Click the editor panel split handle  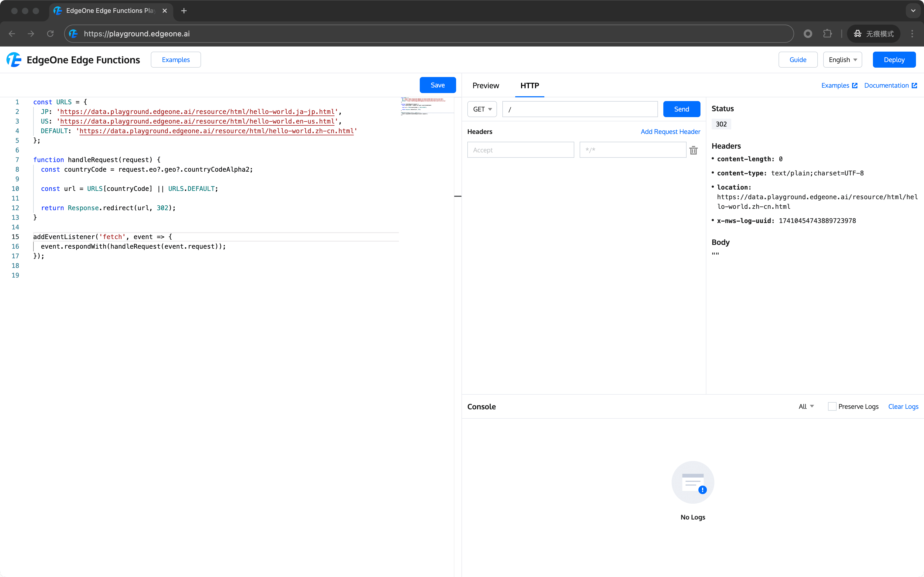[458, 196]
